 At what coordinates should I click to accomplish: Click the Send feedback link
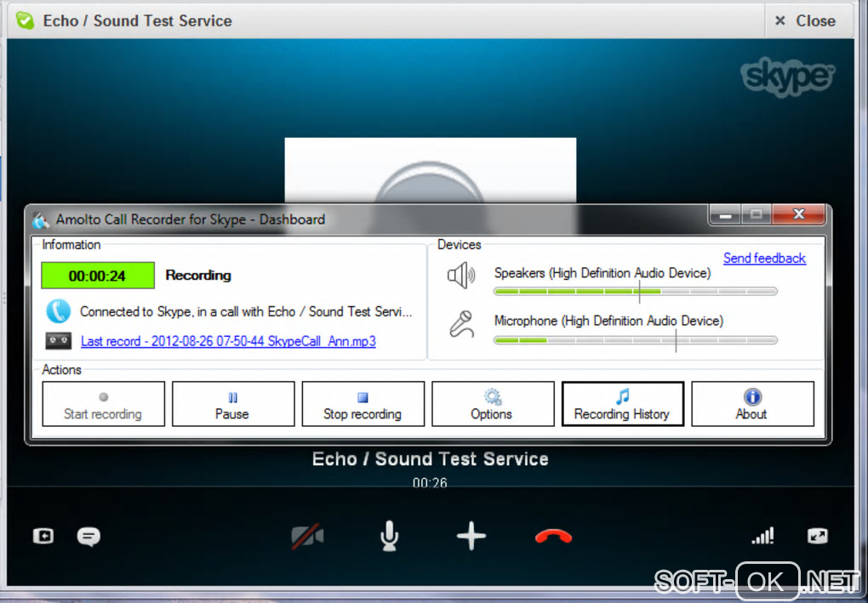pyautogui.click(x=764, y=259)
